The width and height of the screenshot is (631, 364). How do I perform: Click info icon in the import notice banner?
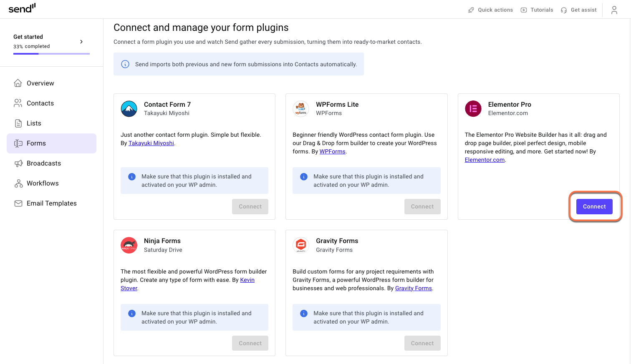(125, 64)
